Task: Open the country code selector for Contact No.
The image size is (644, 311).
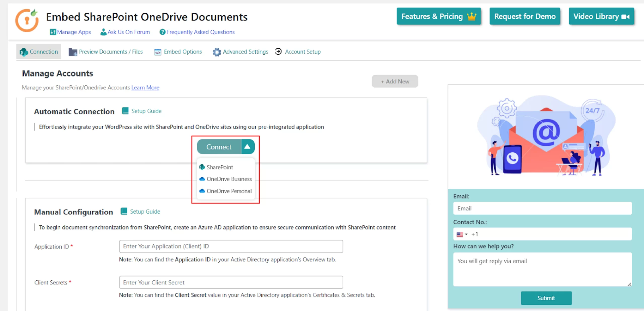Action: pos(462,234)
